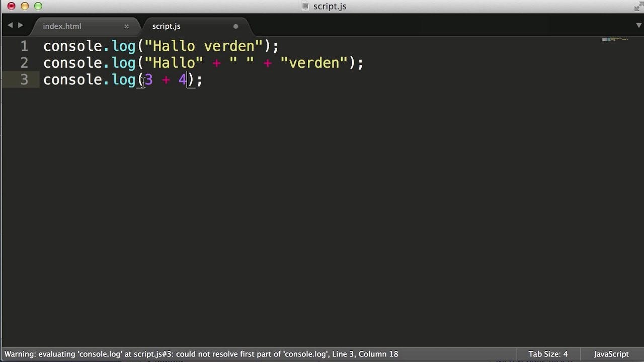Viewport: 644px width, 362px height.
Task: Minimize the window with yellow button
Action: click(25, 6)
